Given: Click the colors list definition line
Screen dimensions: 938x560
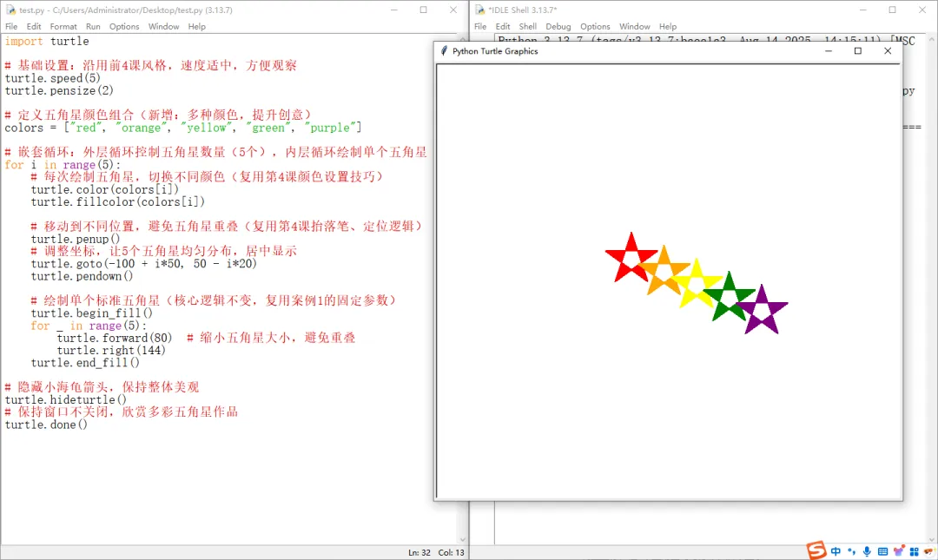Looking at the screenshot, I should [183, 128].
